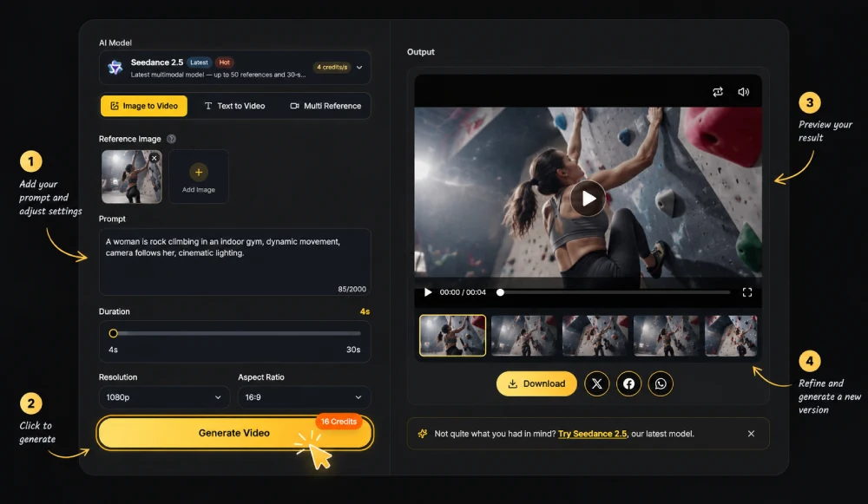Select the fifth output thumbnail
Image resolution: width=868 pixels, height=504 pixels.
[731, 335]
